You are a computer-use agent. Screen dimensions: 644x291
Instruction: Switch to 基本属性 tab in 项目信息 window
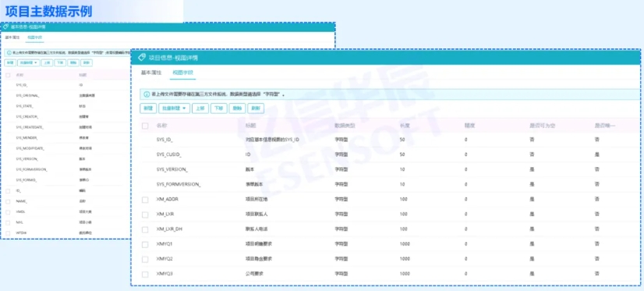151,73
